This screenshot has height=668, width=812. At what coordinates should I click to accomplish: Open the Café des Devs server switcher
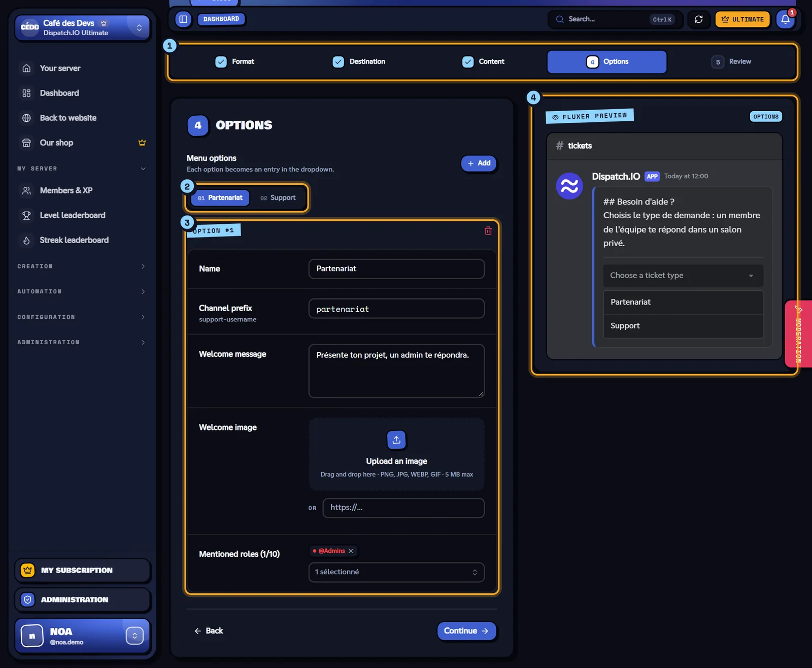[x=82, y=27]
